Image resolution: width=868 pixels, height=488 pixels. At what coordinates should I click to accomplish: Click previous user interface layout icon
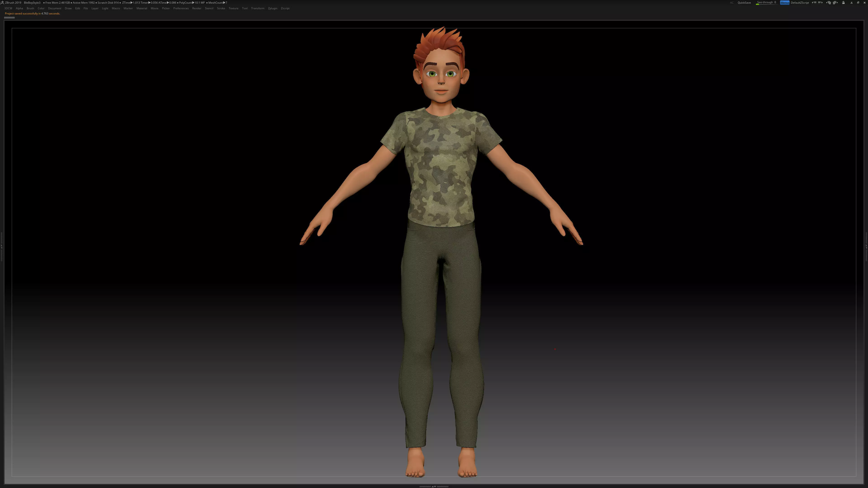tap(829, 3)
